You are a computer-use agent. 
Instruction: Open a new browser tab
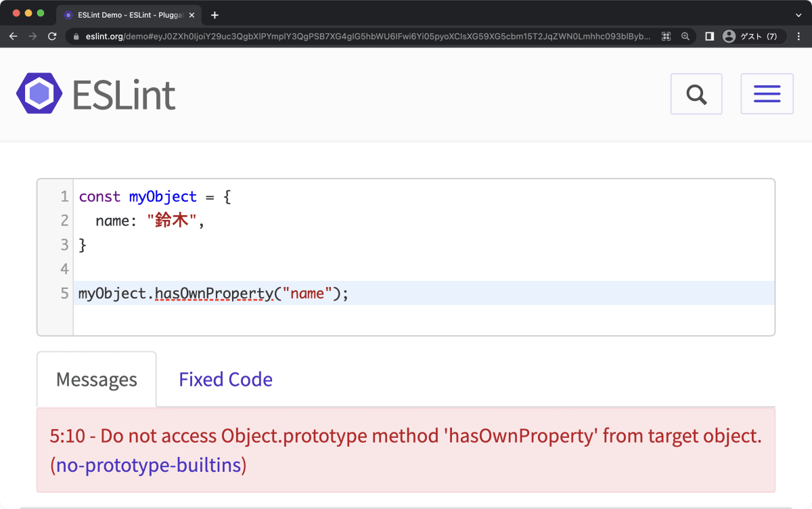(215, 14)
